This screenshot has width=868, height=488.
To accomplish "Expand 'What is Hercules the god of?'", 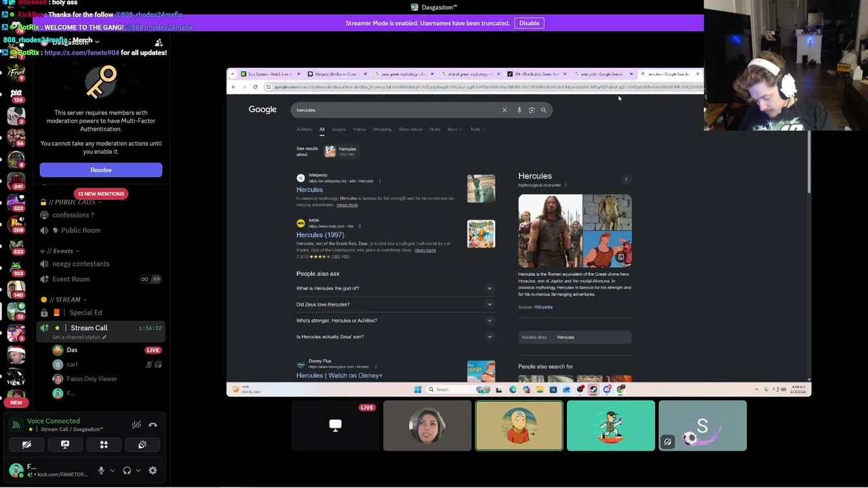I will coord(394,288).
